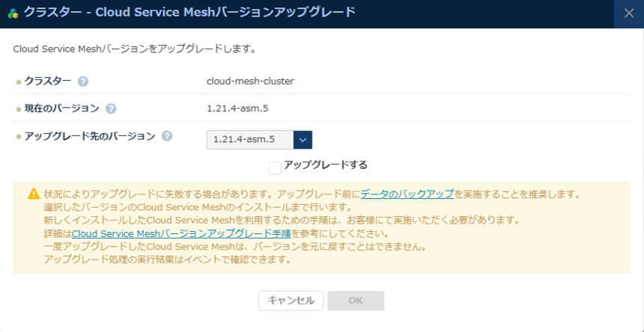The image size is (644, 332).
Task: Click the yellow warning triangle icon
Action: tap(34, 194)
